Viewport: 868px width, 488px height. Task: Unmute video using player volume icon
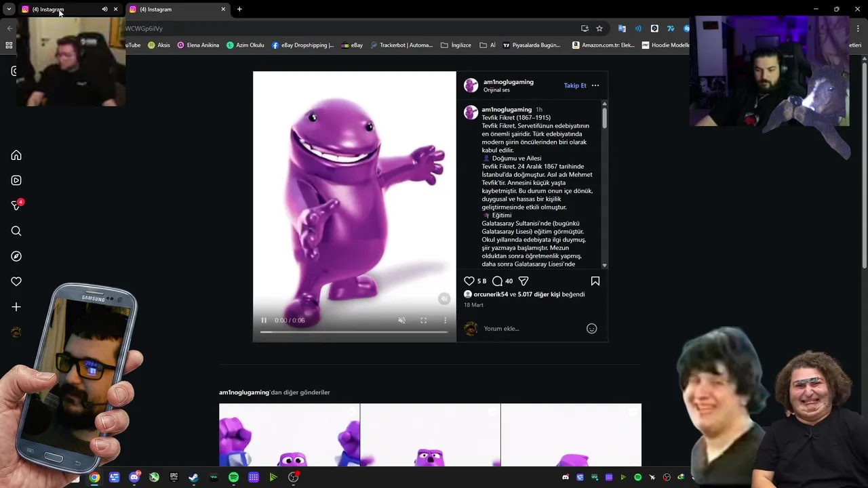point(401,321)
